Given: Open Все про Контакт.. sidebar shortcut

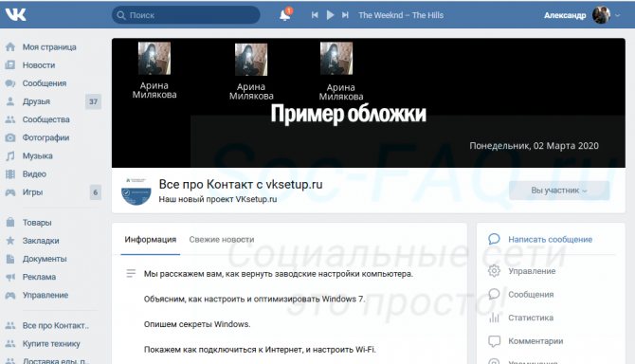Looking at the screenshot, I should click(x=56, y=325).
